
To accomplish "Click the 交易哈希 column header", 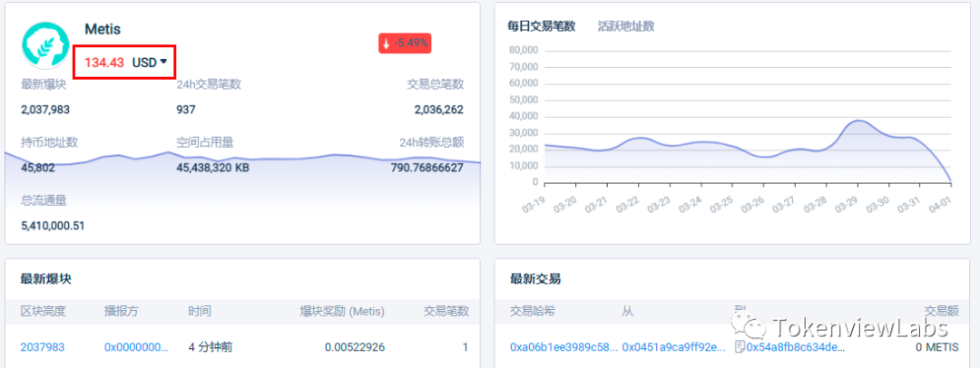I will click(533, 311).
